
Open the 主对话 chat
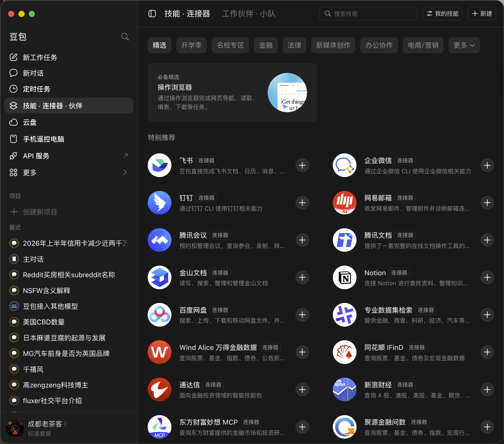[x=69, y=259]
